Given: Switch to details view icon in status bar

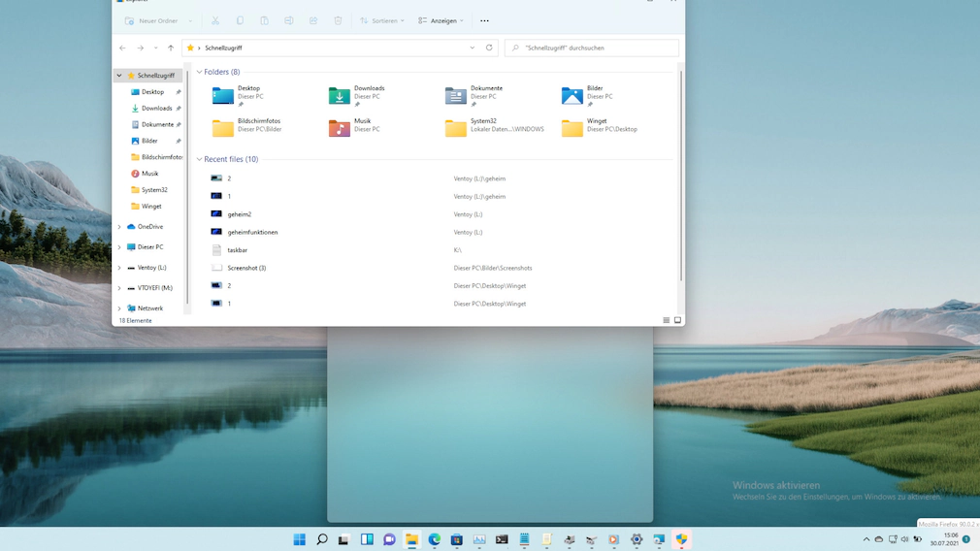Looking at the screenshot, I should click(x=667, y=320).
